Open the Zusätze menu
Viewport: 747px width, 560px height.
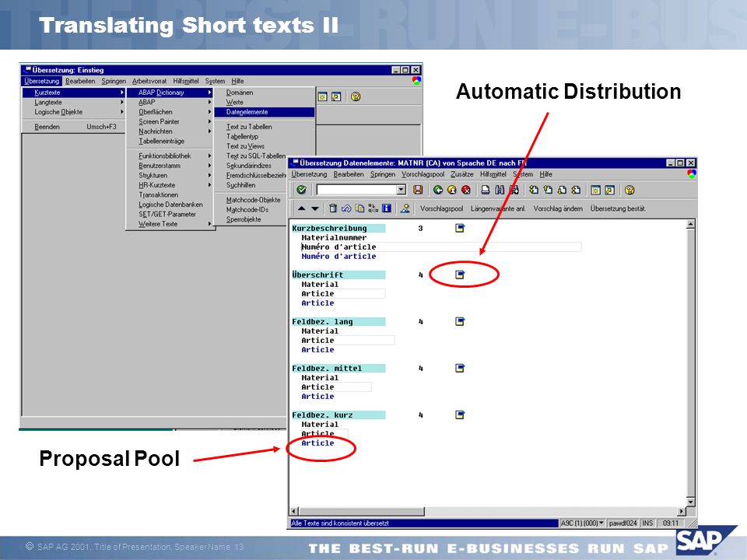tap(462, 174)
